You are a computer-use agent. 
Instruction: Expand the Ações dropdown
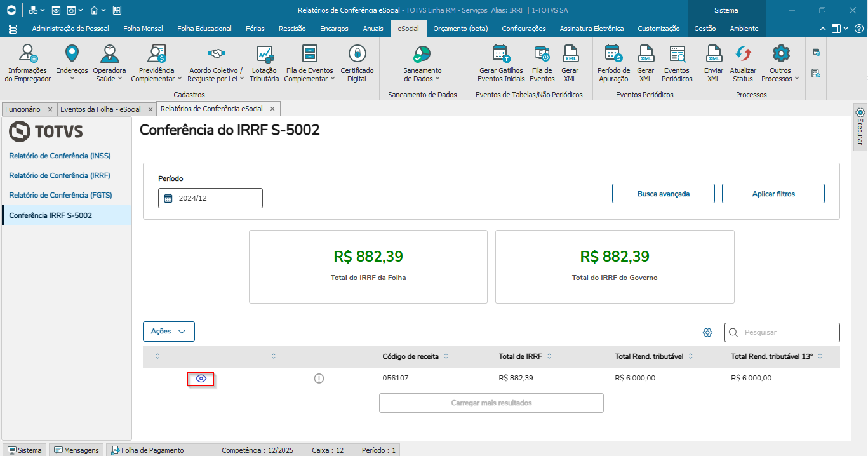click(169, 332)
